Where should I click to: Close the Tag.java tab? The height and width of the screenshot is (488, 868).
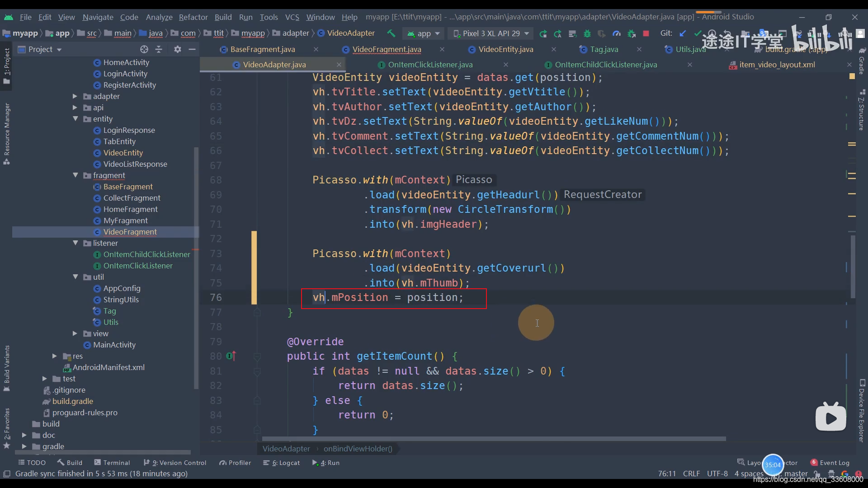click(x=639, y=49)
